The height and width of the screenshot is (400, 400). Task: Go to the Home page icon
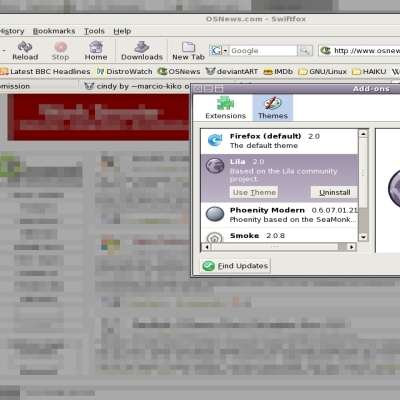click(x=96, y=51)
